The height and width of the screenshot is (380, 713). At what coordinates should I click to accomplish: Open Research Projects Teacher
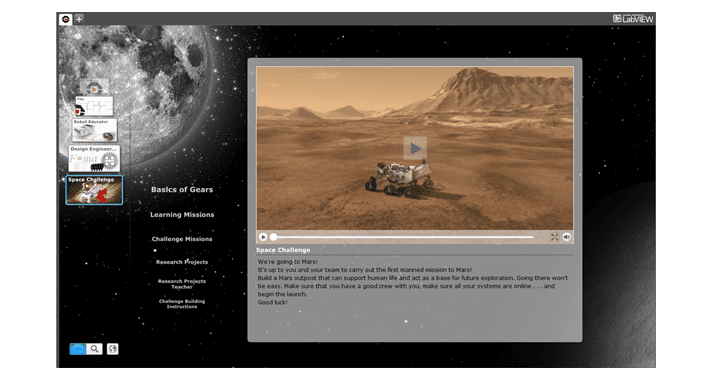182,284
